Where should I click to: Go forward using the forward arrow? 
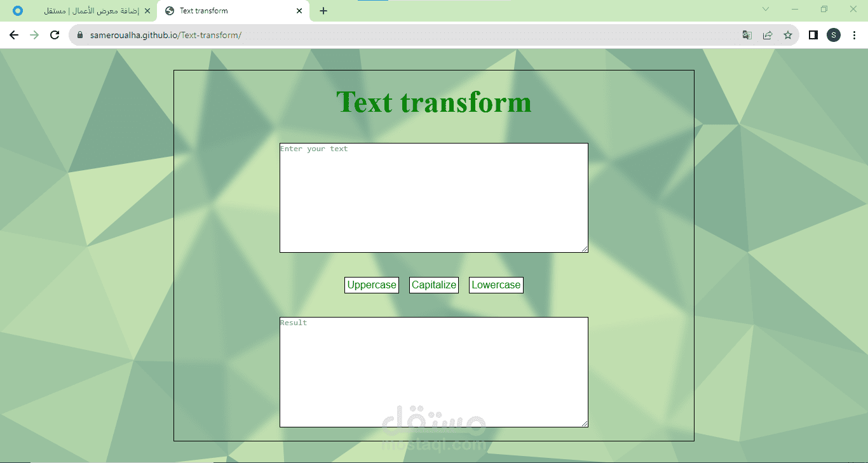coord(34,35)
